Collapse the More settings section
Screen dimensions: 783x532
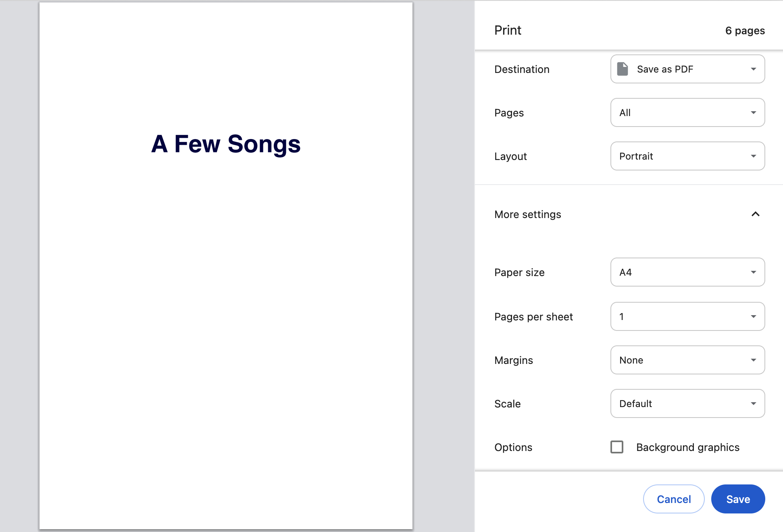coord(755,214)
